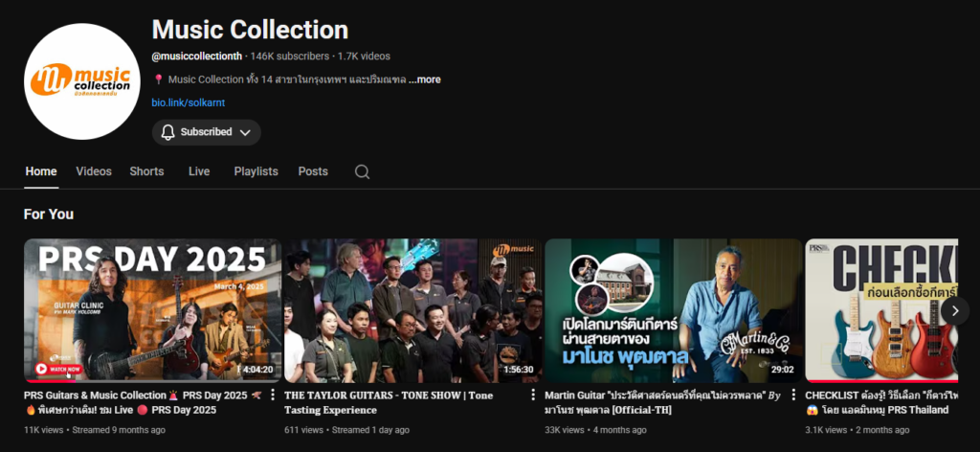The image size is (980, 452).
Task: Click THE TAYLOR GUITARS - TONE SHOW title
Action: (x=389, y=402)
